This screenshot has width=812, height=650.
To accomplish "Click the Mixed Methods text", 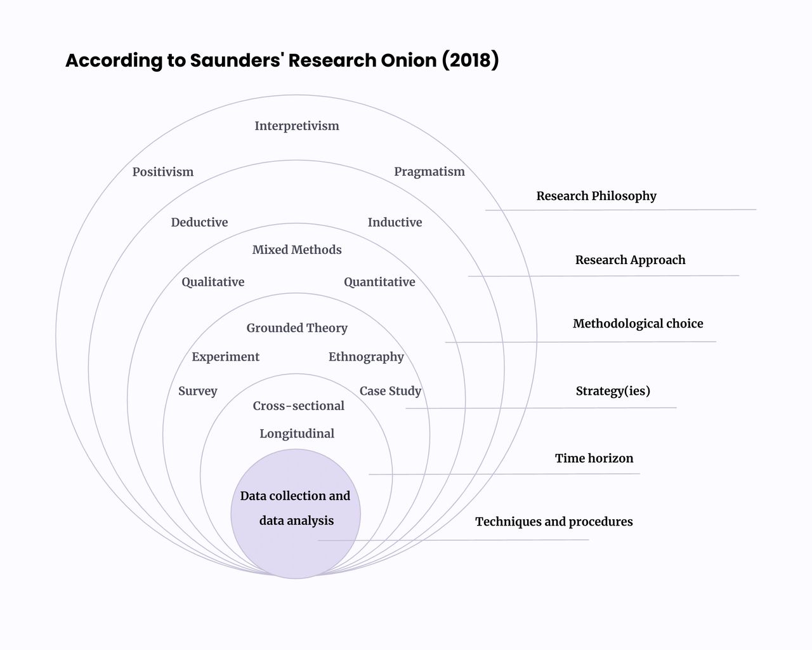I will click(x=297, y=250).
